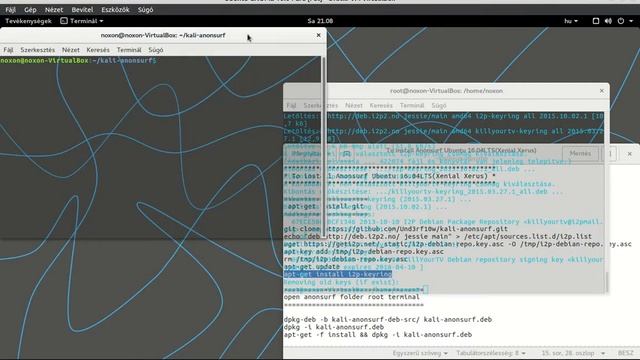The image size is (640, 360).
Task: Click the line dpkg -i kali-anonsurf.deb
Action: click(x=333, y=327)
